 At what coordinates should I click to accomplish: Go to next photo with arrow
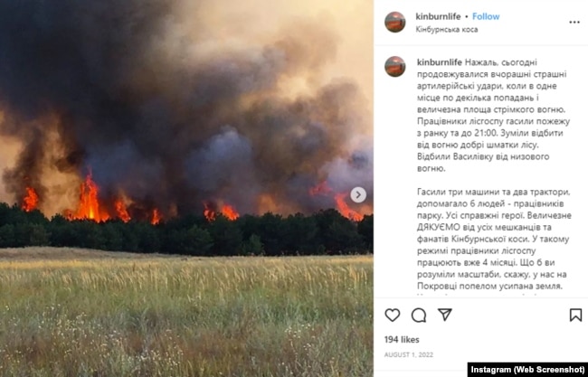point(358,195)
